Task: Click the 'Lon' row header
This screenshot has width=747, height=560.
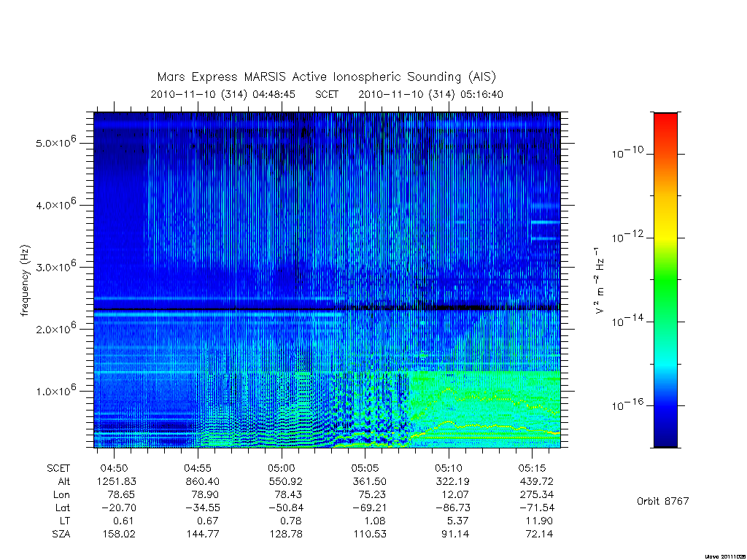Action: point(61,494)
